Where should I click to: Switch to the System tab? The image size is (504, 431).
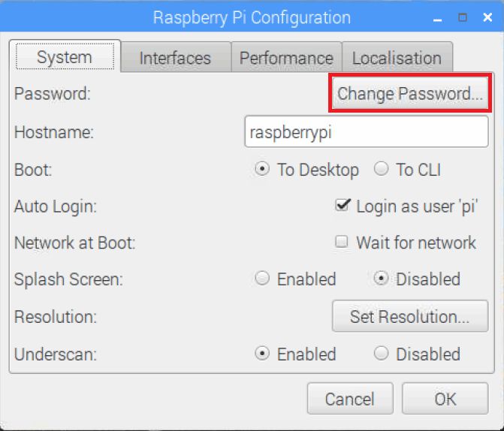(65, 58)
